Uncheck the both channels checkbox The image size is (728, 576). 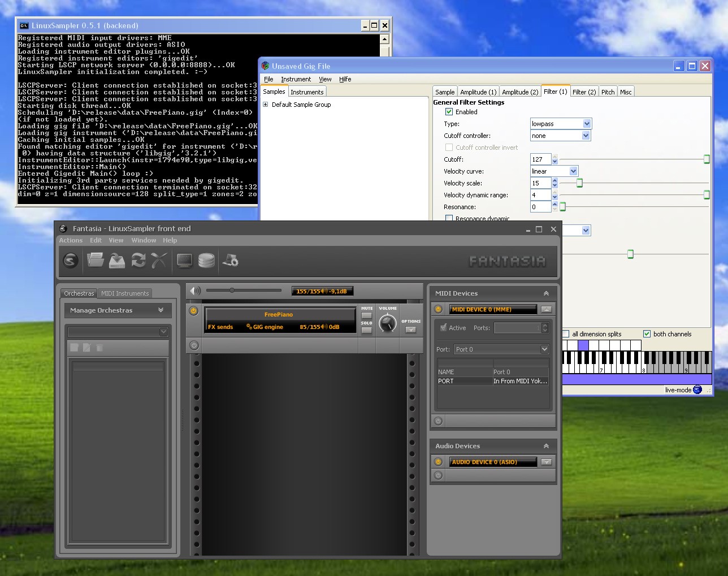(647, 334)
